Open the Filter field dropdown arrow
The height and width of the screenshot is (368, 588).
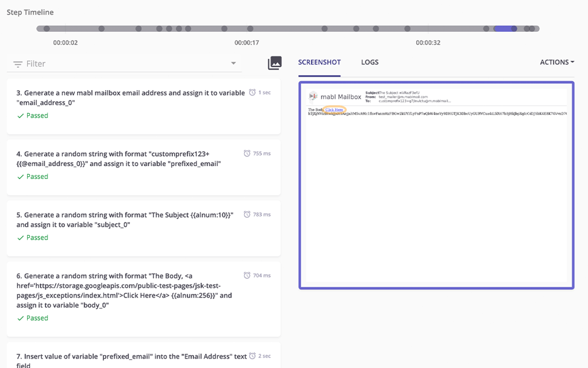(x=233, y=63)
